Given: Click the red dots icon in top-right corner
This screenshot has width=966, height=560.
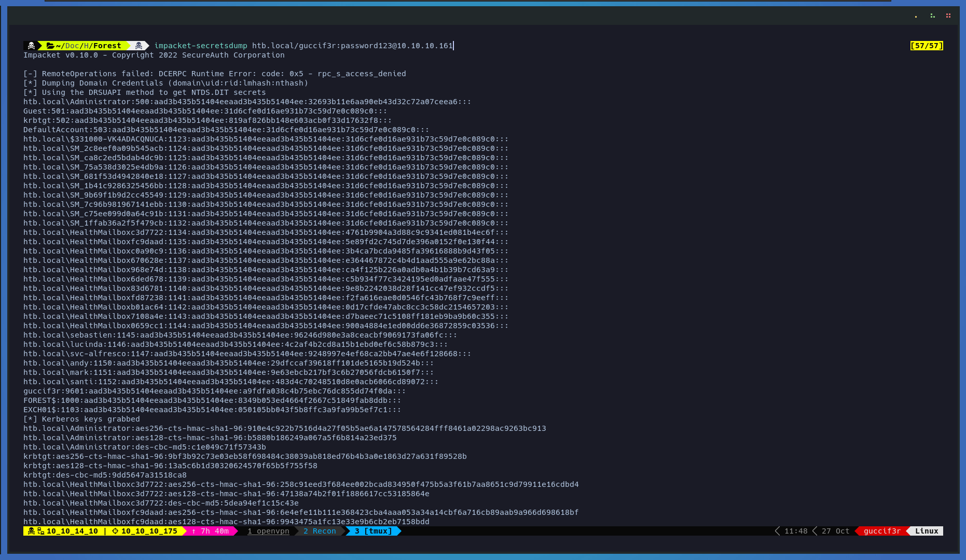Looking at the screenshot, I should coord(948,16).
